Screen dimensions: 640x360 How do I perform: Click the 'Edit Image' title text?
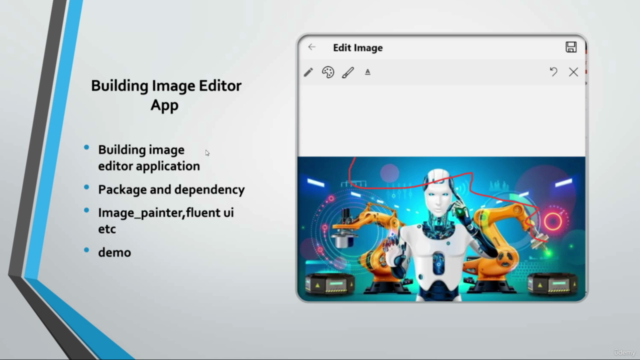358,48
